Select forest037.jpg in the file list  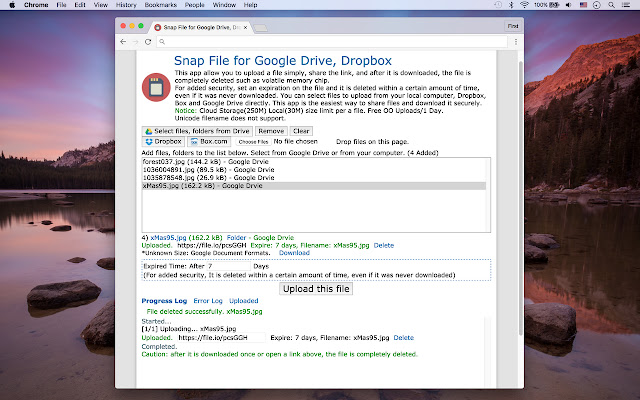point(313,162)
